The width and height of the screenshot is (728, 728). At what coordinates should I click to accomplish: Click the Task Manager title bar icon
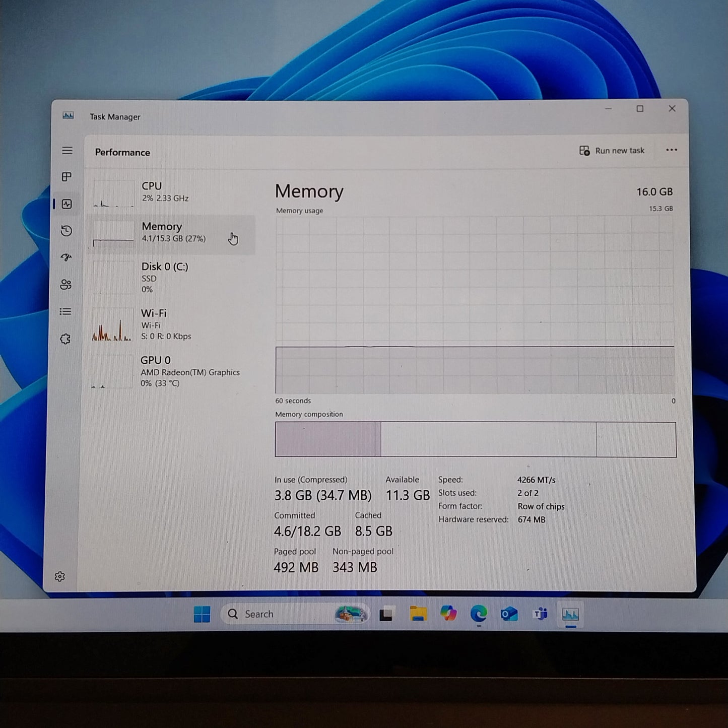(68, 116)
